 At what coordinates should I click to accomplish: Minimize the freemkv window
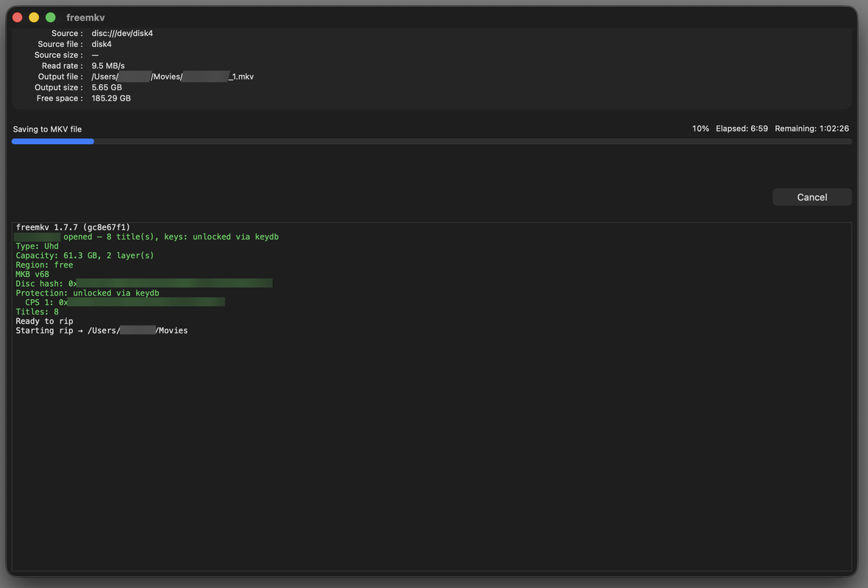pyautogui.click(x=34, y=17)
